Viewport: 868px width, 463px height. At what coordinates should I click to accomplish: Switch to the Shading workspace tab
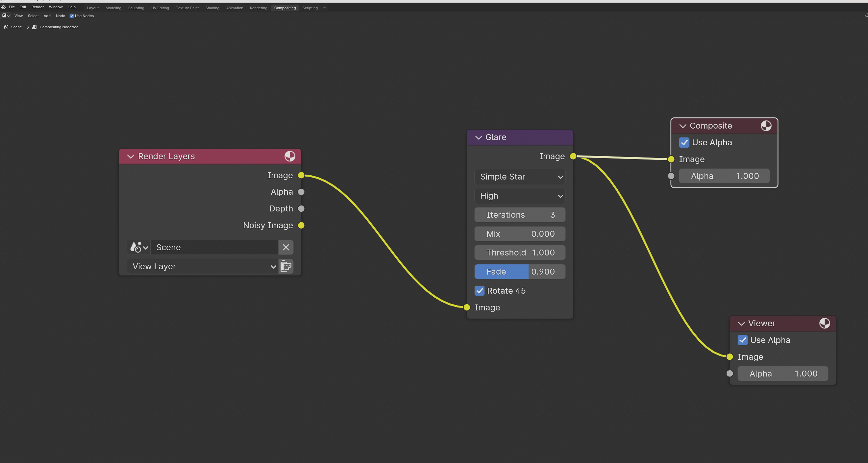212,8
